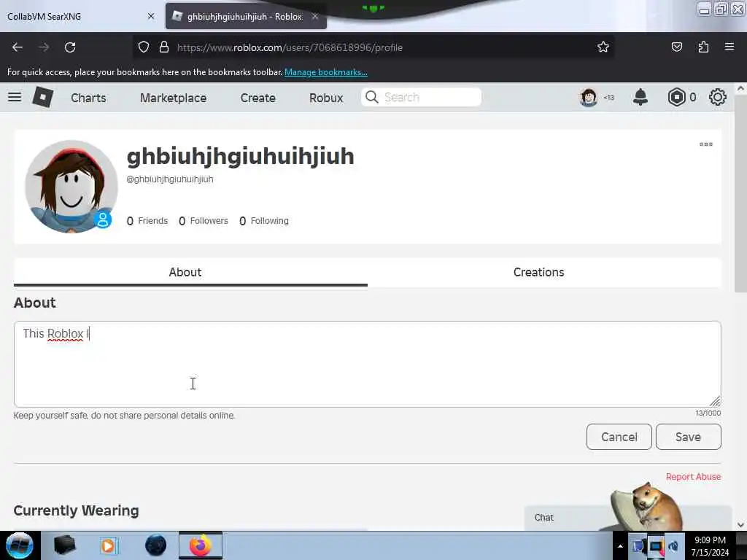Click the network tray icon
Image resolution: width=747 pixels, height=560 pixels.
656,546
